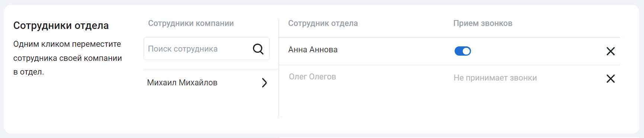Click the Сотрудники компании column header
644x138 pixels.
pyautogui.click(x=191, y=23)
